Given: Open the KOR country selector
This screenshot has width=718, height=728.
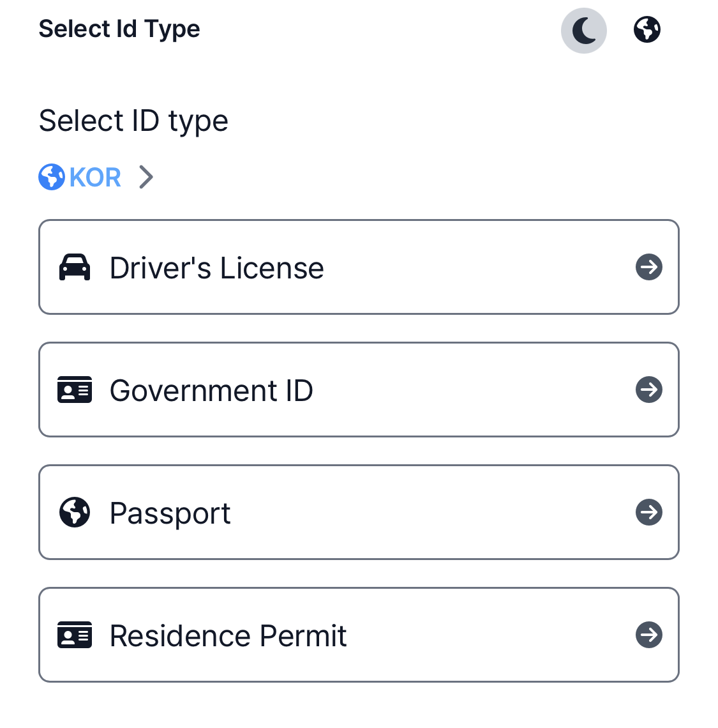Looking at the screenshot, I should [95, 177].
